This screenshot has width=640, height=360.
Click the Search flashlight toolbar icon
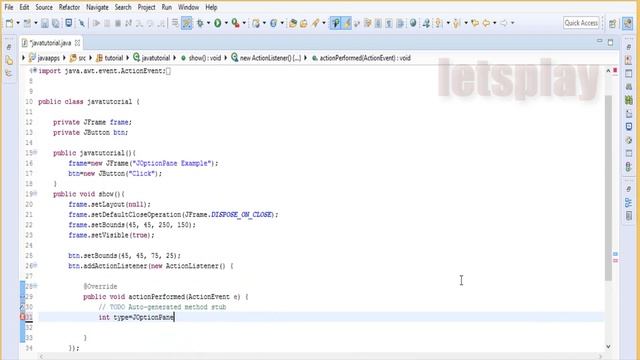pyautogui.click(x=315, y=23)
